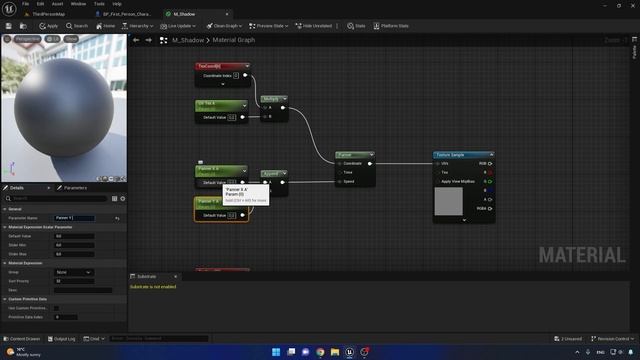The height and width of the screenshot is (360, 640).
Task: Navigate forward in graph history
Action: coord(149,40)
